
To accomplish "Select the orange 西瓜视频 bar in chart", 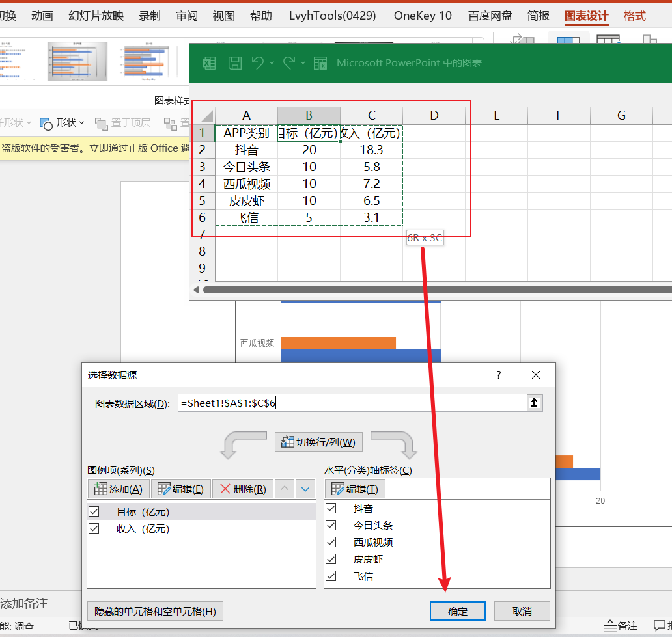I will (338, 343).
